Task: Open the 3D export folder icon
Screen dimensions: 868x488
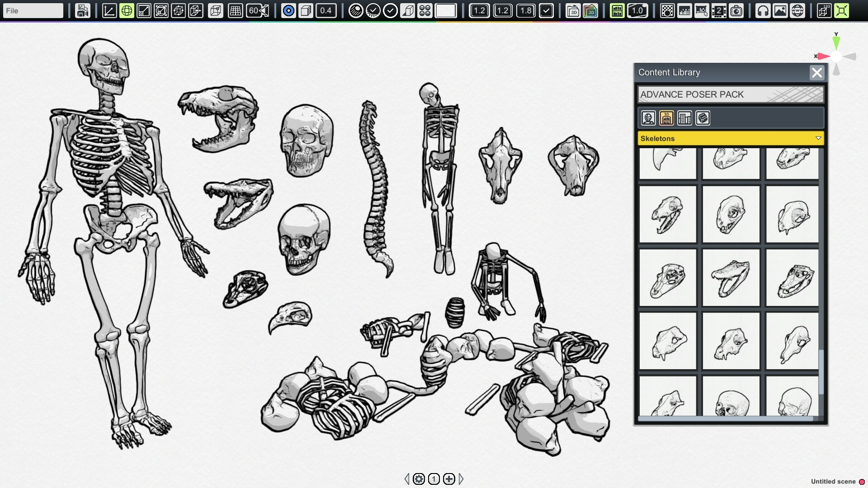Action: (572, 10)
